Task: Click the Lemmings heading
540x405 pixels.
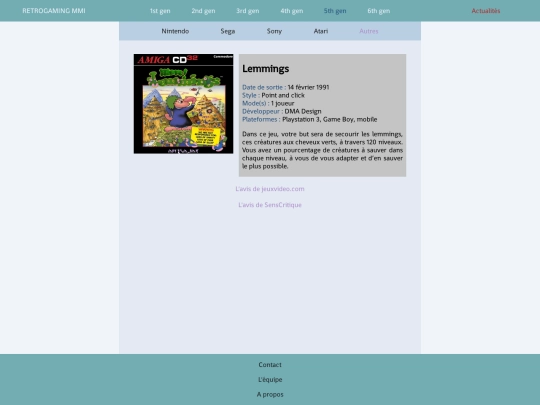Action: [x=266, y=69]
